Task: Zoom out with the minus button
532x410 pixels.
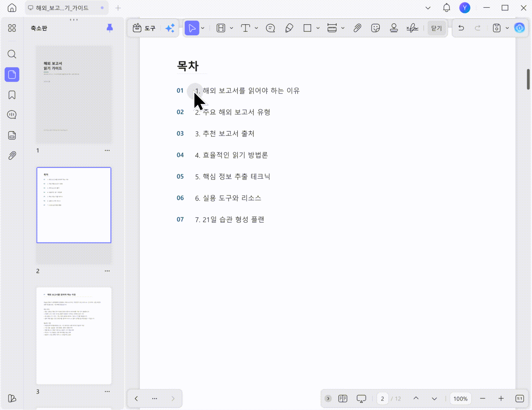Action: click(483, 399)
